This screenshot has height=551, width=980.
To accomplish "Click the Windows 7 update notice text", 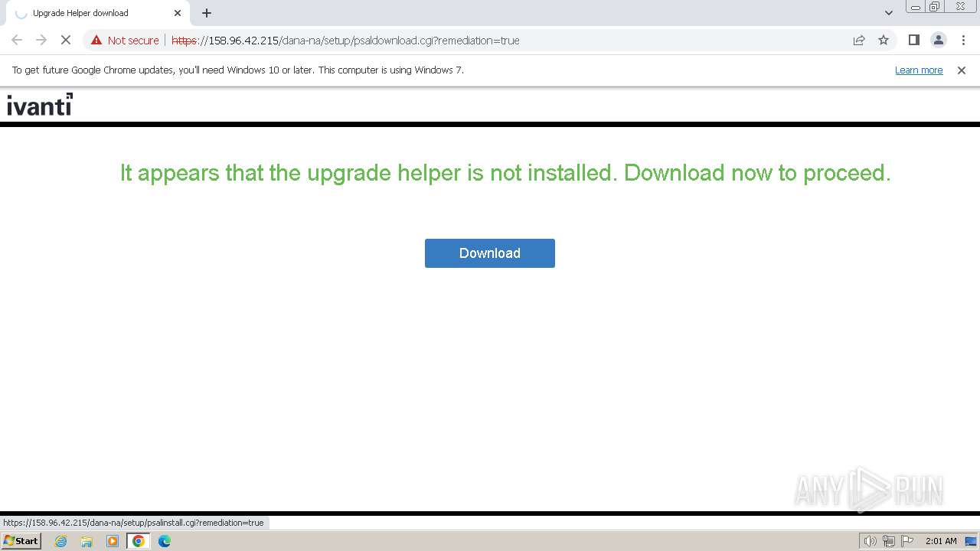I will [238, 70].
